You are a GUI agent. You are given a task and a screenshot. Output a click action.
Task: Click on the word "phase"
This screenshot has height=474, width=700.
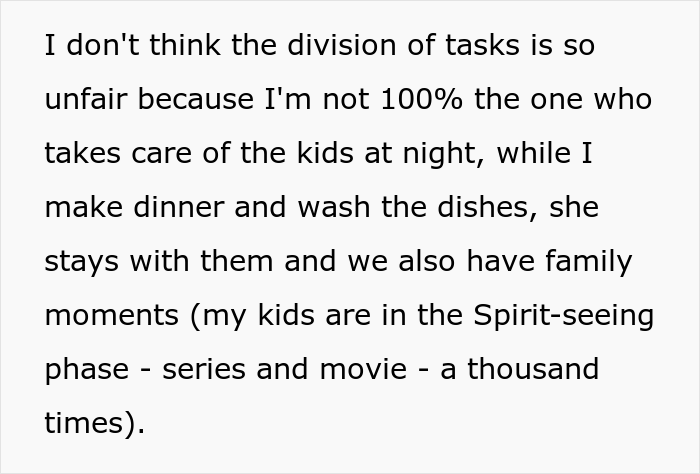coord(86,370)
